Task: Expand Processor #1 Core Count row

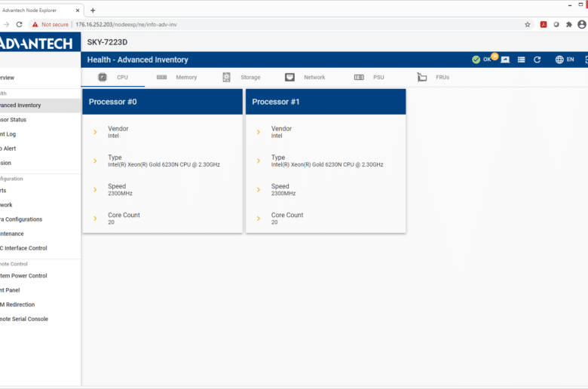Action: (x=326, y=219)
